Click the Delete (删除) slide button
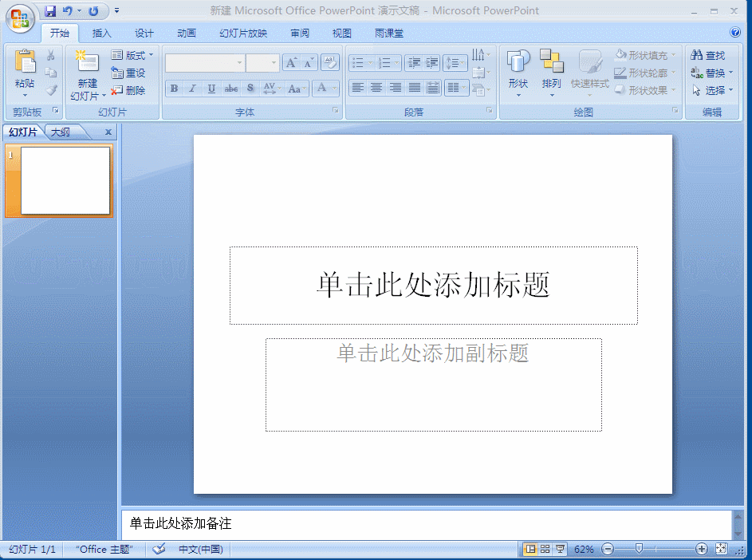The width and height of the screenshot is (752, 560). [130, 89]
